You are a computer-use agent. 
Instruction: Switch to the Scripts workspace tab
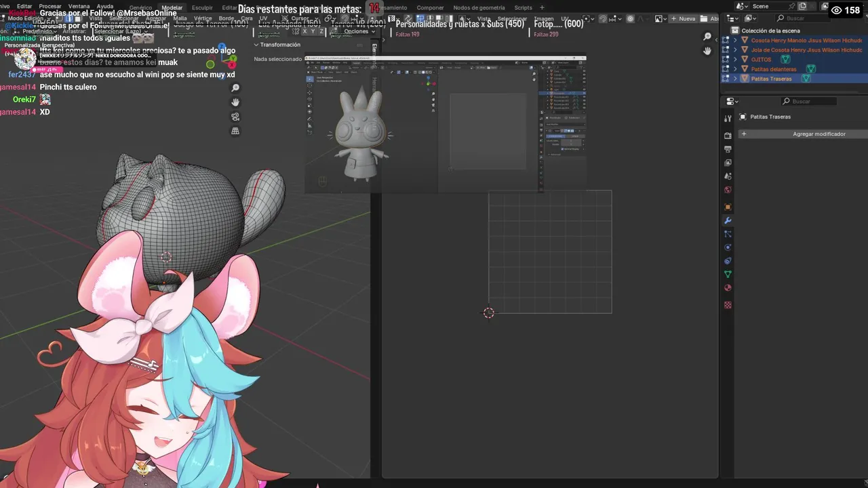(523, 7)
